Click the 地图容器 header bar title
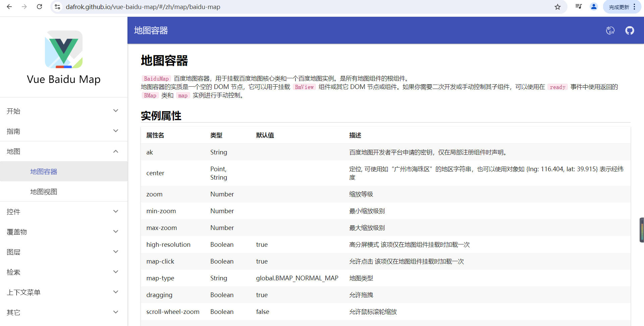The width and height of the screenshot is (644, 326). coord(151,31)
